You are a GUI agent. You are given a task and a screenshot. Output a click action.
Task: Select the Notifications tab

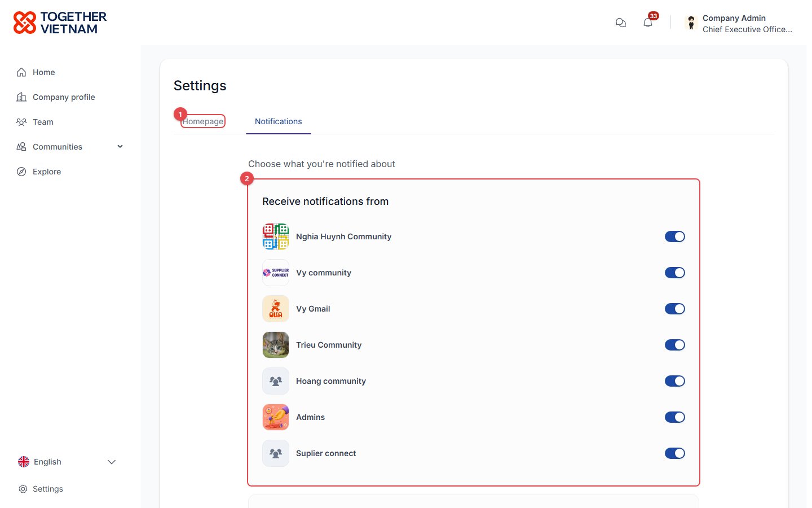point(278,121)
